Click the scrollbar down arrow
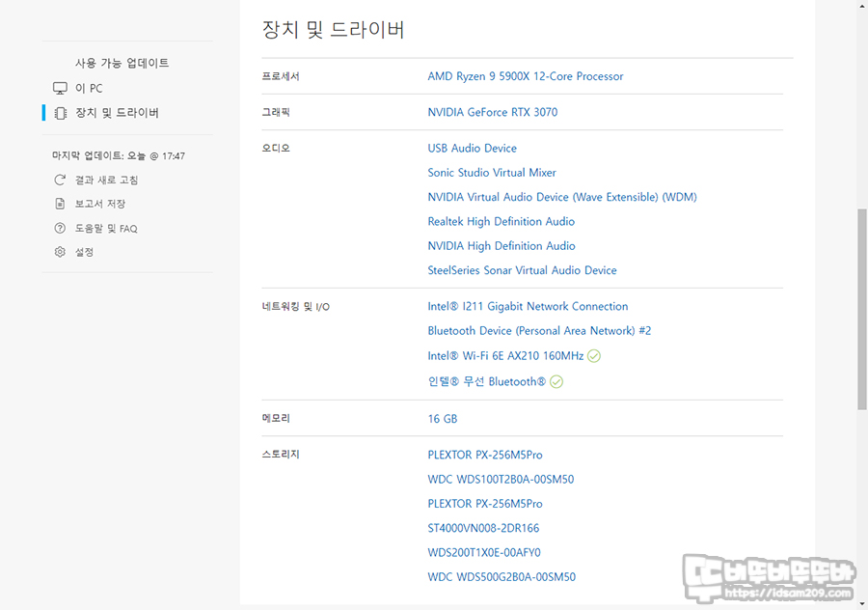868x610 pixels. pos(862,604)
